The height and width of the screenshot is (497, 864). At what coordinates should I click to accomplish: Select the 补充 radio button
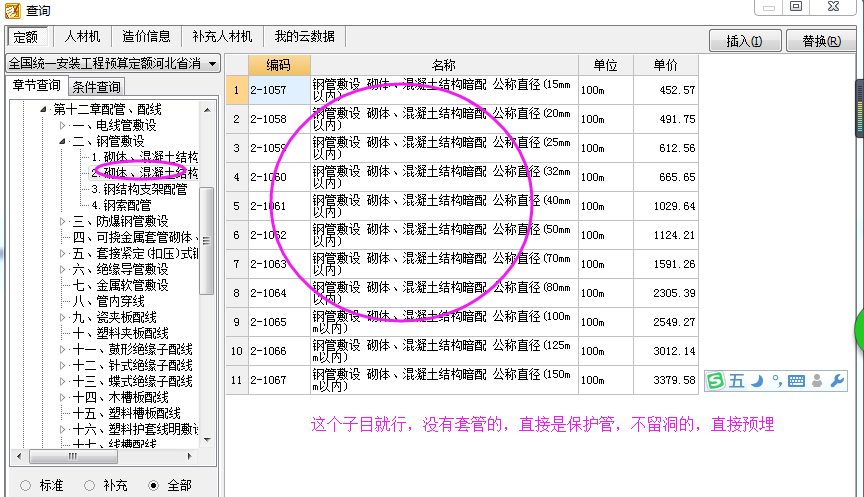(89, 485)
